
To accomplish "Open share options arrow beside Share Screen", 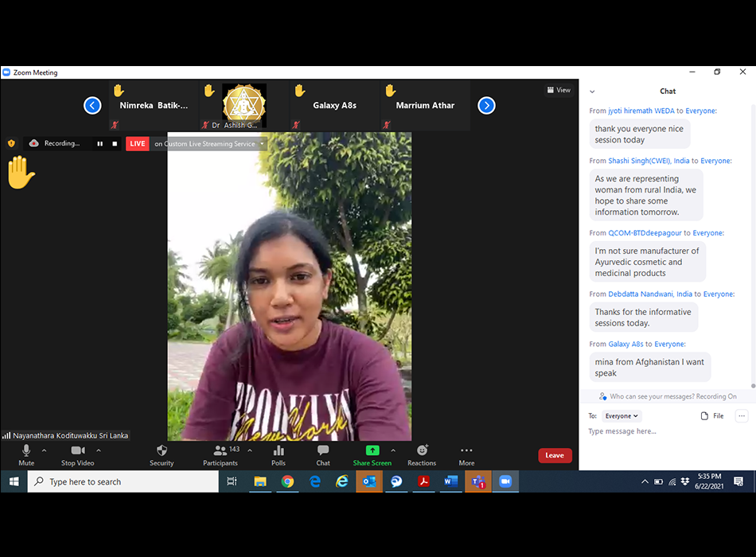I will [x=393, y=450].
